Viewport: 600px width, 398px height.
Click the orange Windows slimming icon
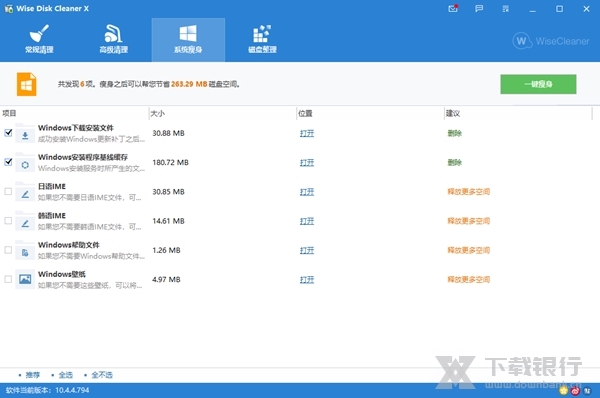26,84
